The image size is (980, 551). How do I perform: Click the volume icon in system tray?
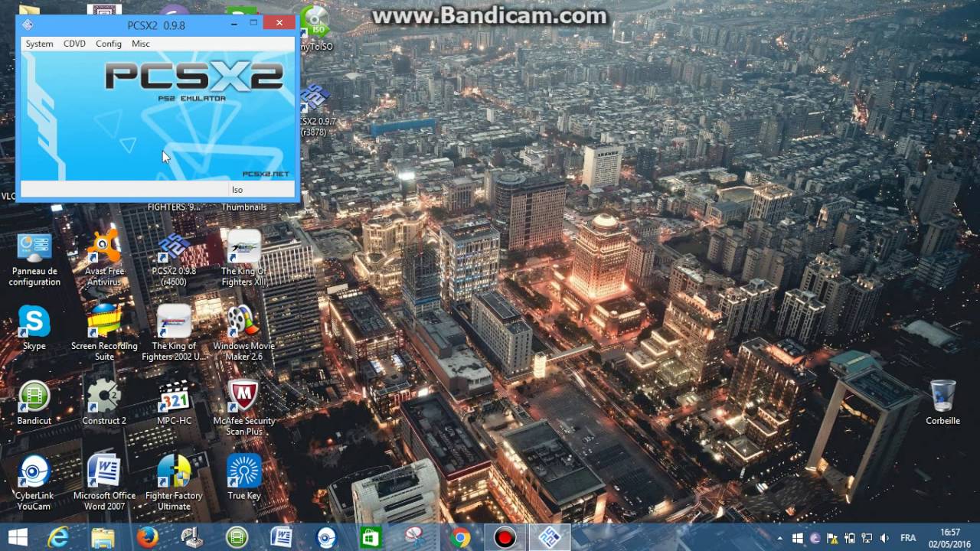886,538
